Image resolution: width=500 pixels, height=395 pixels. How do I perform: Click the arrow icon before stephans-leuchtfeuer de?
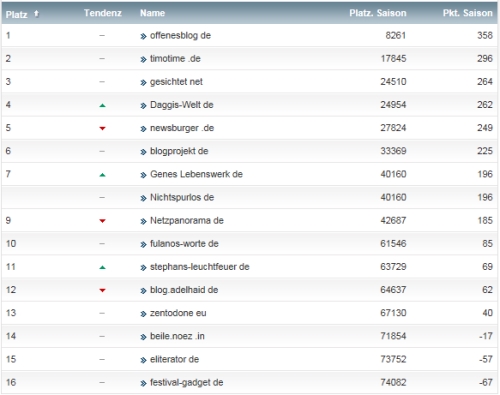pos(143,268)
